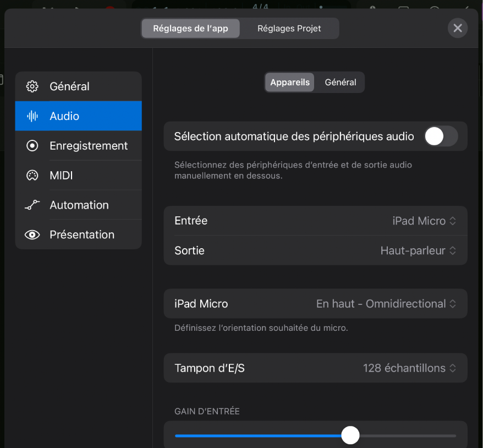Click the waveform icon for Audio settings
Viewport: 483px width, 448px height.
(x=32, y=116)
